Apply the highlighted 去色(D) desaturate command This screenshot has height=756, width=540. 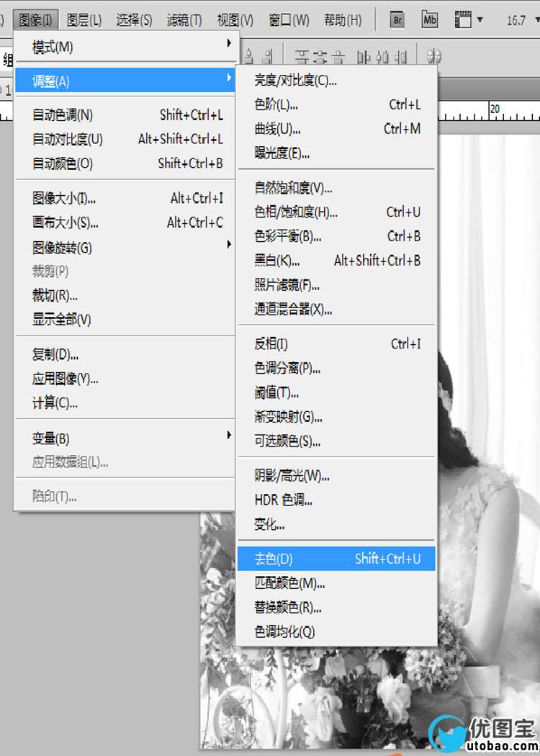[336, 559]
